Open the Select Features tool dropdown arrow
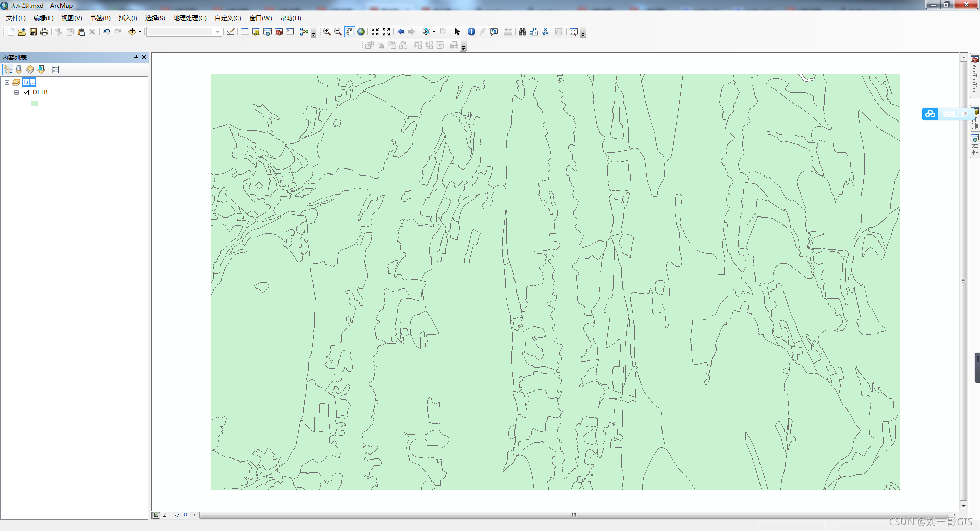The image size is (980, 531). 434,32
